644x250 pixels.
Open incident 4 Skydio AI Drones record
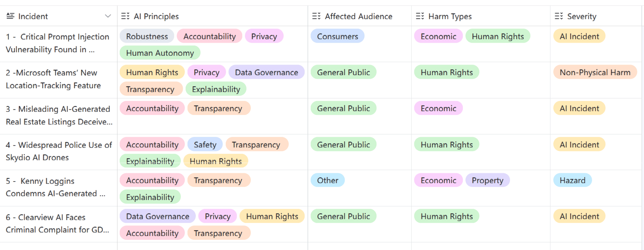click(x=59, y=151)
